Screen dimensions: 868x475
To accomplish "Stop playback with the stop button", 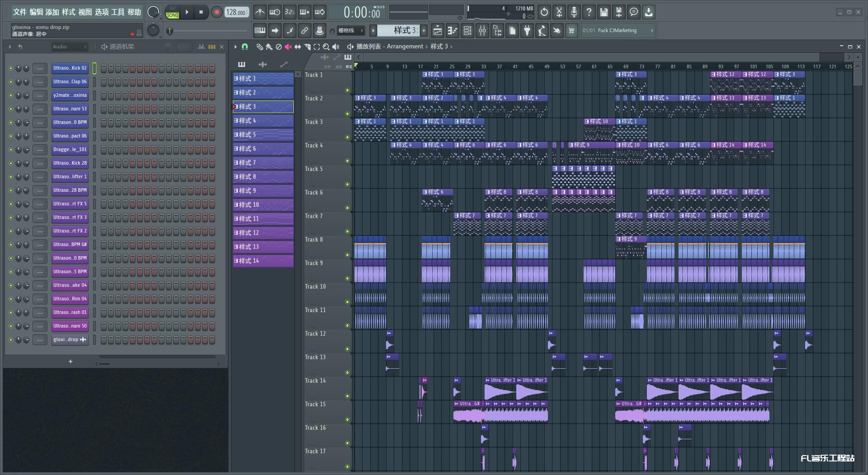I will [x=201, y=12].
